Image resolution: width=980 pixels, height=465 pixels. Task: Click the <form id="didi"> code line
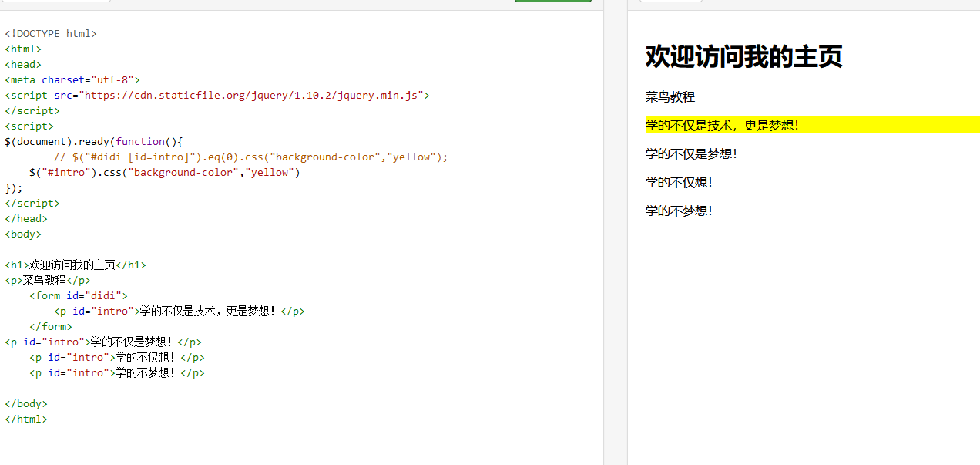click(x=79, y=295)
